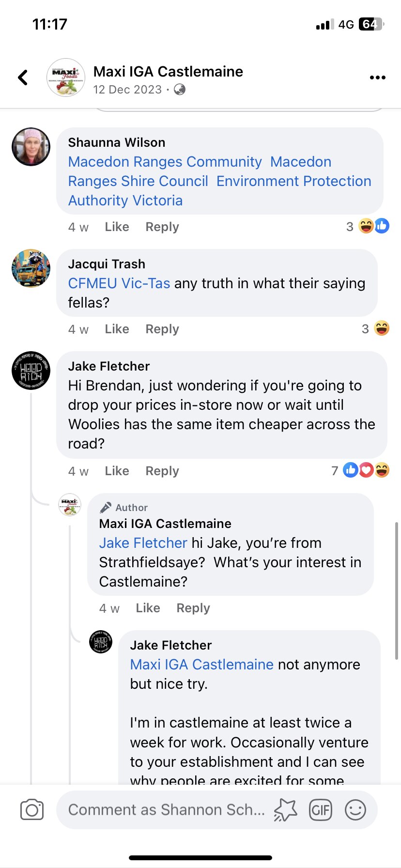Open the emoji picker for your comment

point(355,809)
